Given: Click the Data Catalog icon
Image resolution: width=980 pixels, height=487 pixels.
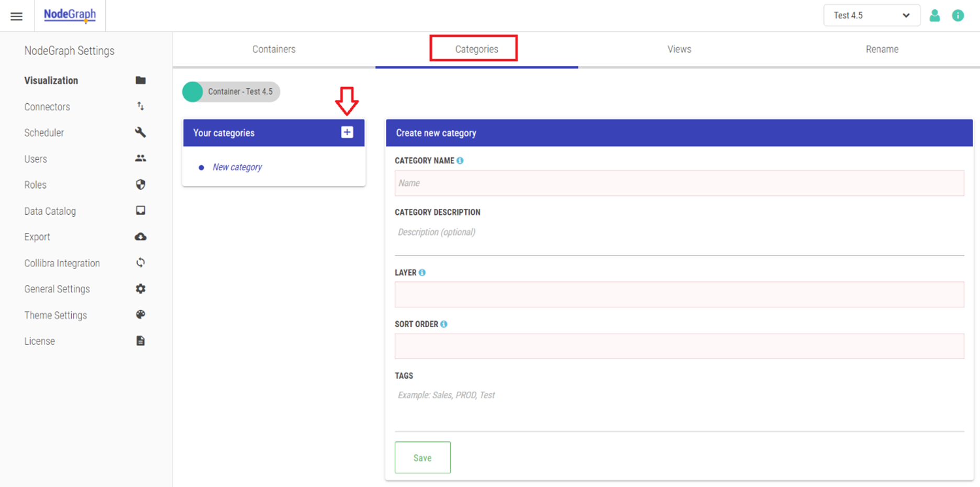Looking at the screenshot, I should point(140,211).
